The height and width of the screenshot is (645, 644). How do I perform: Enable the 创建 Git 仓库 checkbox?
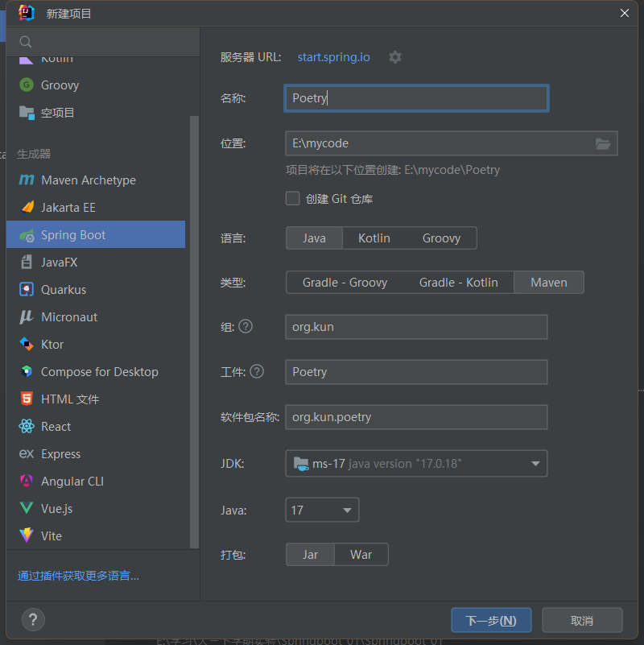292,199
